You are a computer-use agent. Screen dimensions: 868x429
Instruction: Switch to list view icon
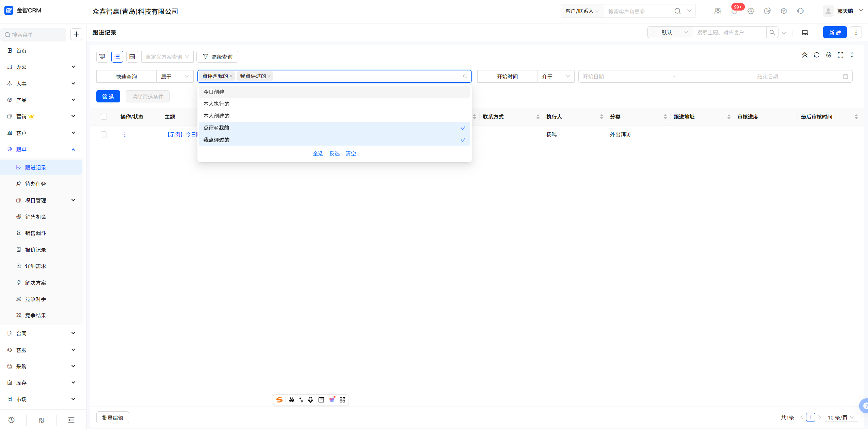coord(117,56)
